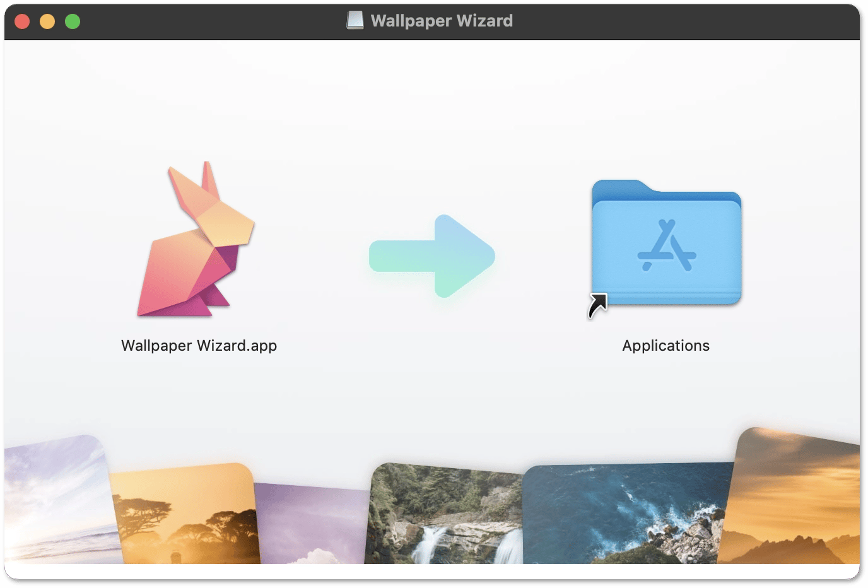This screenshot has width=868, height=588.
Task: Click the "Wallpaper Wizard" window title text
Action: (442, 21)
